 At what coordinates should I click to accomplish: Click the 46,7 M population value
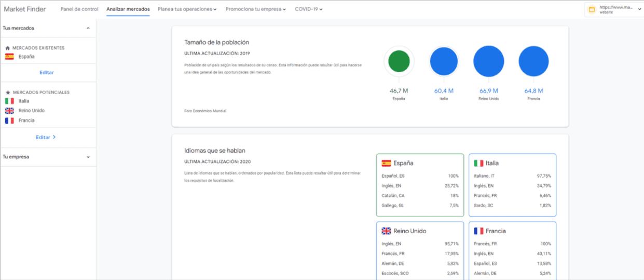[x=399, y=91]
